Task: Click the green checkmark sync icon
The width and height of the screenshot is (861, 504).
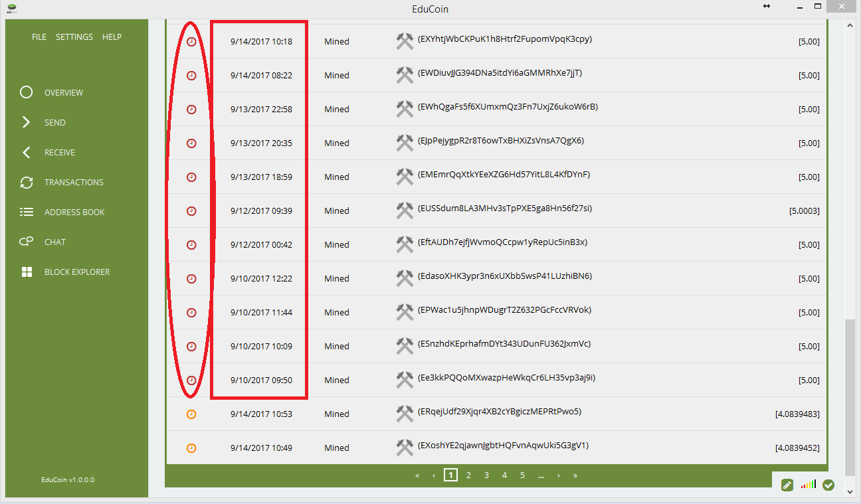Action: point(828,485)
